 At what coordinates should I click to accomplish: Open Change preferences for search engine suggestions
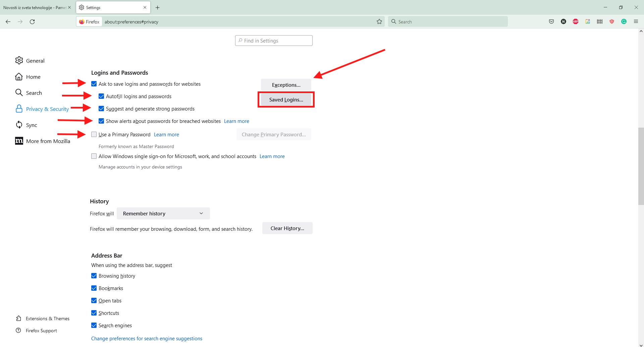(147, 339)
